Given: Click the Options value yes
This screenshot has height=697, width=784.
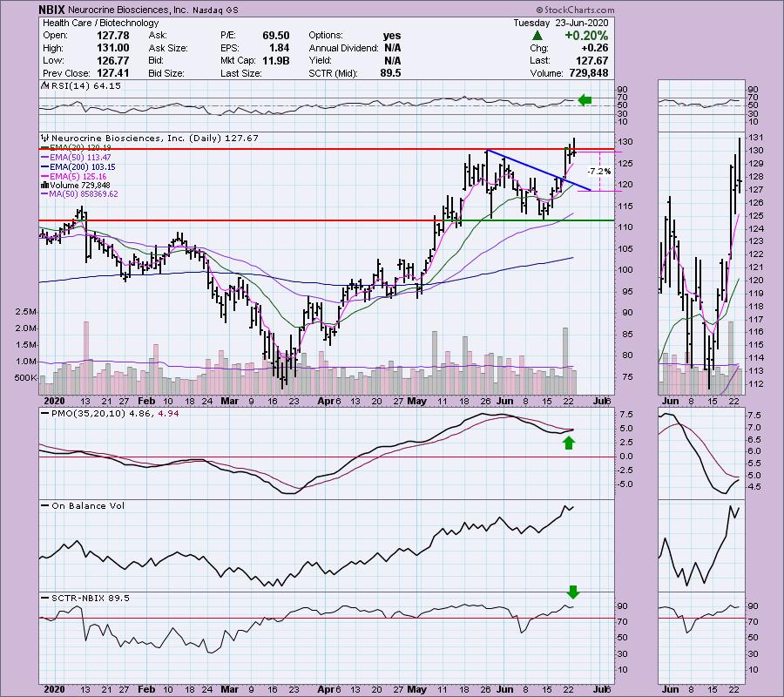Looking at the screenshot, I should 392,36.
